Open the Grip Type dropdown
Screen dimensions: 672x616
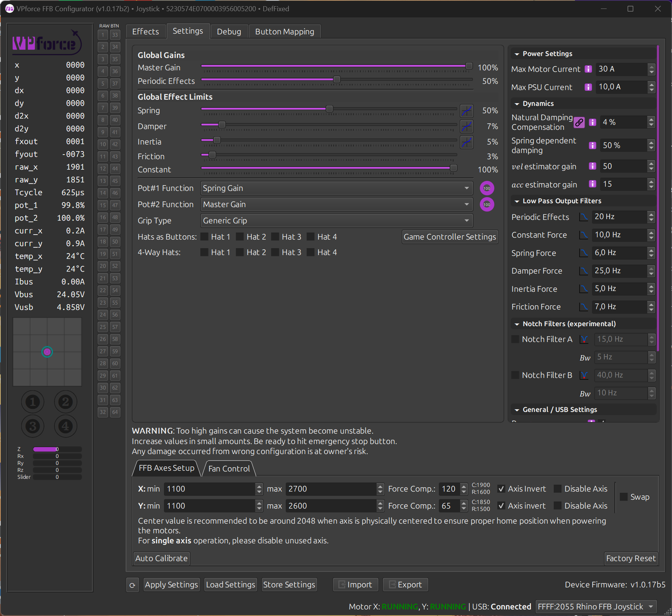pyautogui.click(x=336, y=221)
